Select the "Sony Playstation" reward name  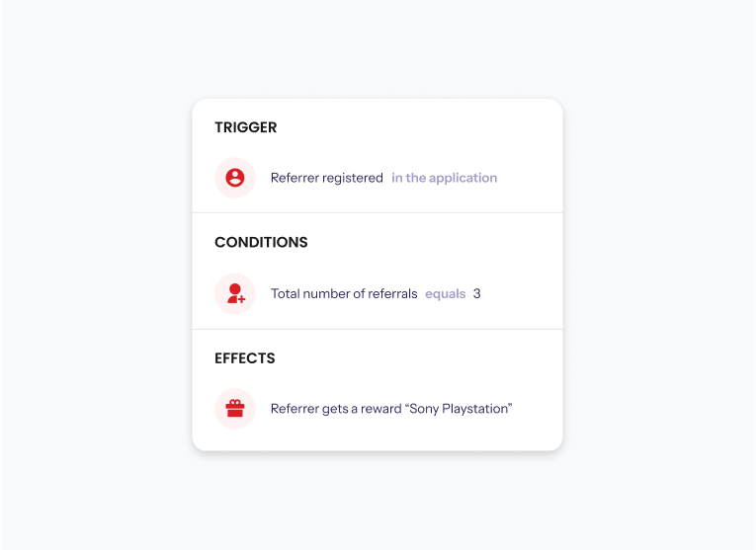[x=459, y=409]
